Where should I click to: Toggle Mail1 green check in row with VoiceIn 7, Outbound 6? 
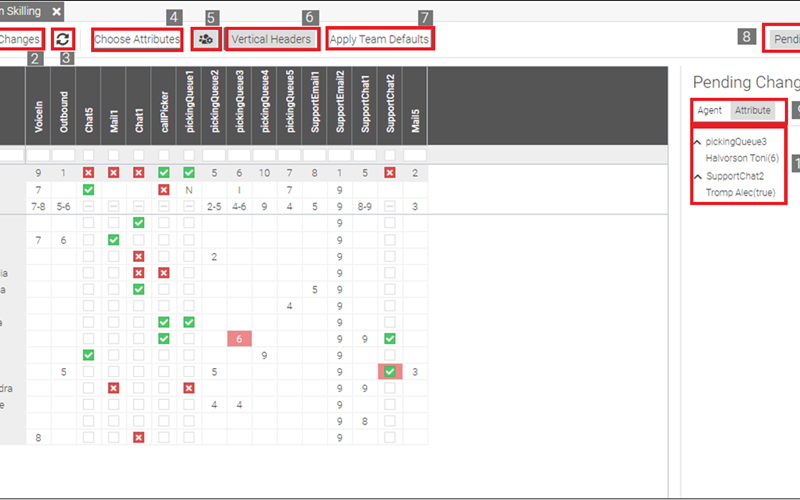(113, 240)
